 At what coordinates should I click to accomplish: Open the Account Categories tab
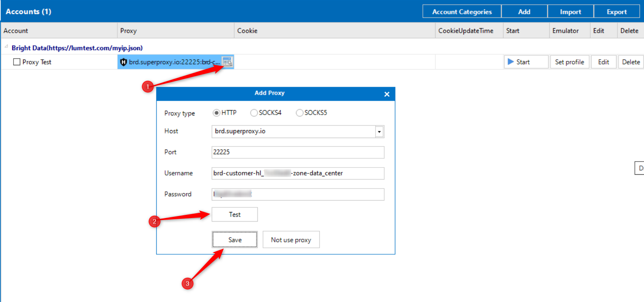462,12
